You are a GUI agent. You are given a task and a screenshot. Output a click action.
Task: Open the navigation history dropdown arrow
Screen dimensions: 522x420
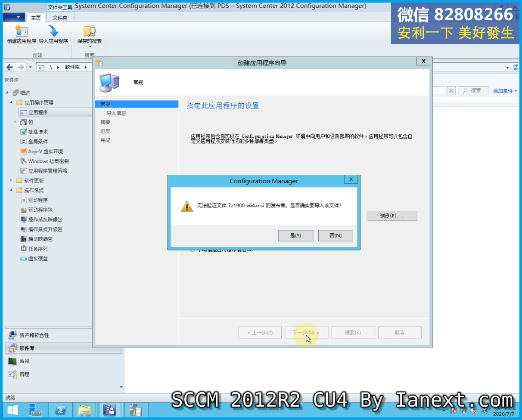30,68
